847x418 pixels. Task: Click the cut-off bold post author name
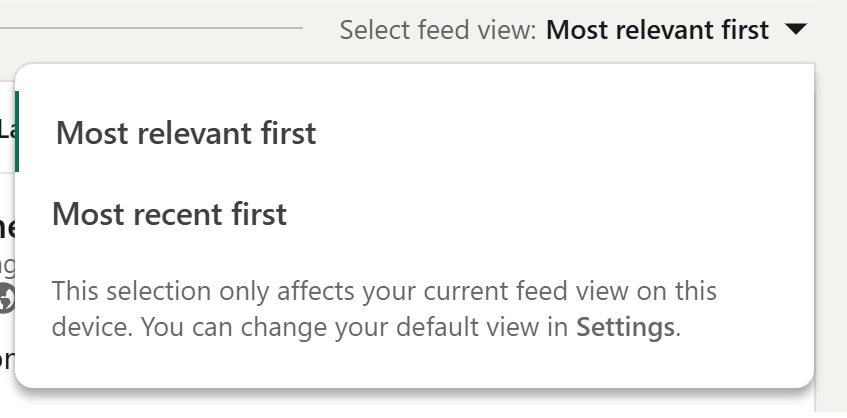7,228
